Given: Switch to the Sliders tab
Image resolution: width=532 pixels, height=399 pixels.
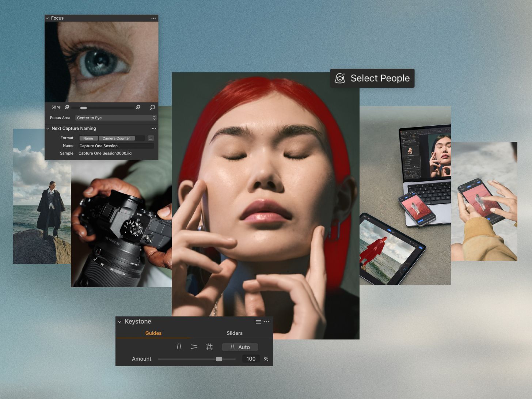Looking at the screenshot, I should pyautogui.click(x=235, y=333).
